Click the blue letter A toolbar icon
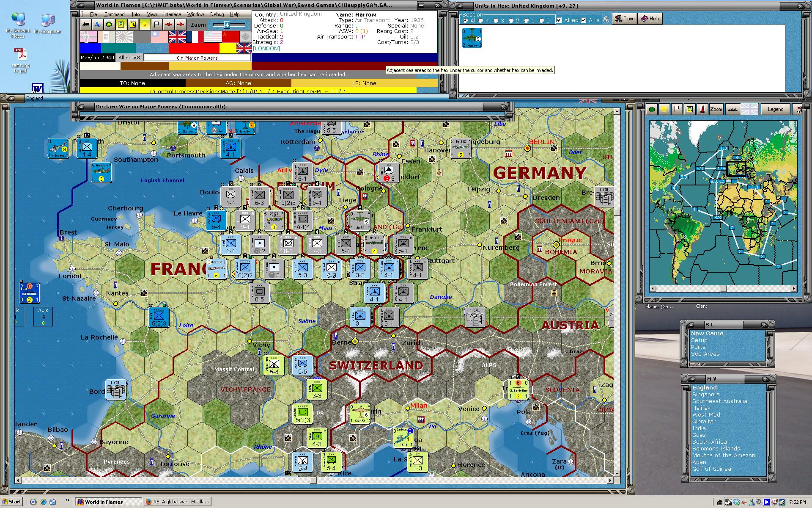Screen dimensions: 812x508 97,25
